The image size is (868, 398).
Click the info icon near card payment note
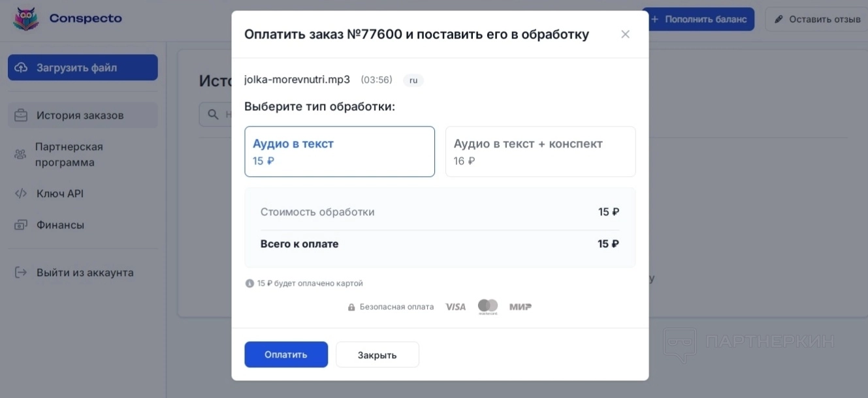pos(249,284)
